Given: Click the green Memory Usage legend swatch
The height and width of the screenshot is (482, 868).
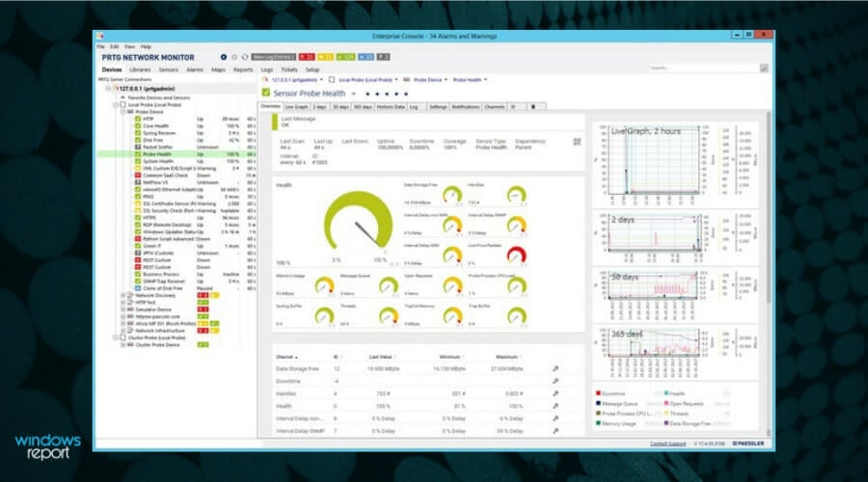Looking at the screenshot, I should [x=598, y=423].
